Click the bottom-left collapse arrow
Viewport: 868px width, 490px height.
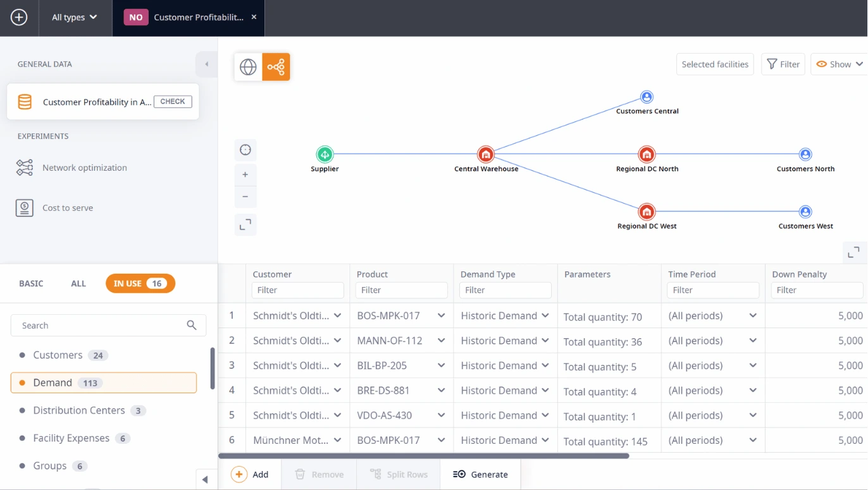[x=205, y=480]
